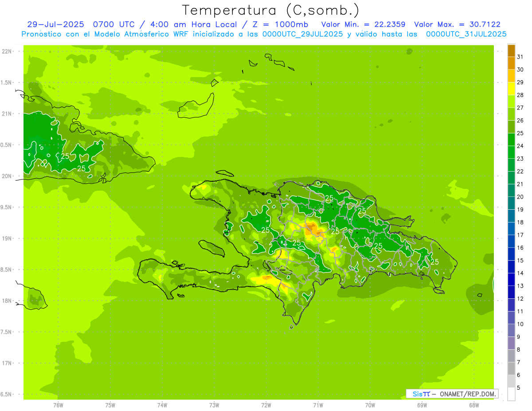Click the '22N' latitude axis label

click(x=7, y=51)
